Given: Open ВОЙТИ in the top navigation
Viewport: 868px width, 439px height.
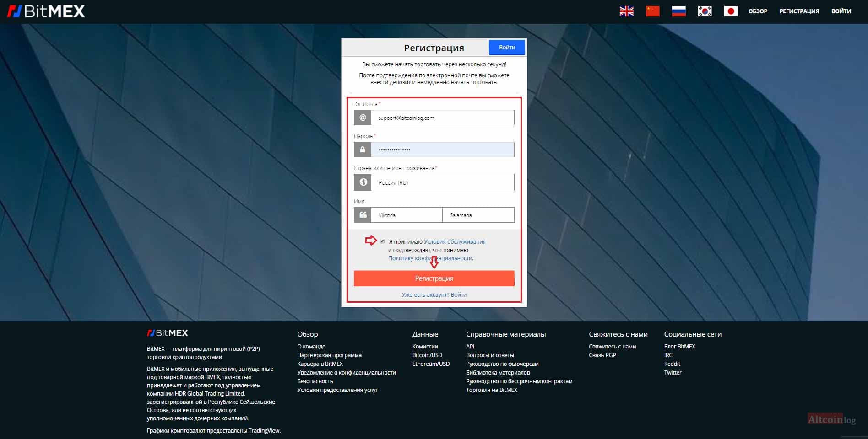Looking at the screenshot, I should coord(841,11).
